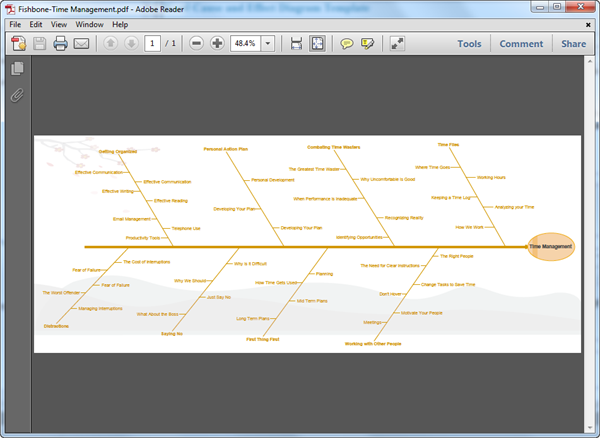This screenshot has height=438, width=600.
Task: Maximize the Adobe Reader window
Action: pos(557,7)
